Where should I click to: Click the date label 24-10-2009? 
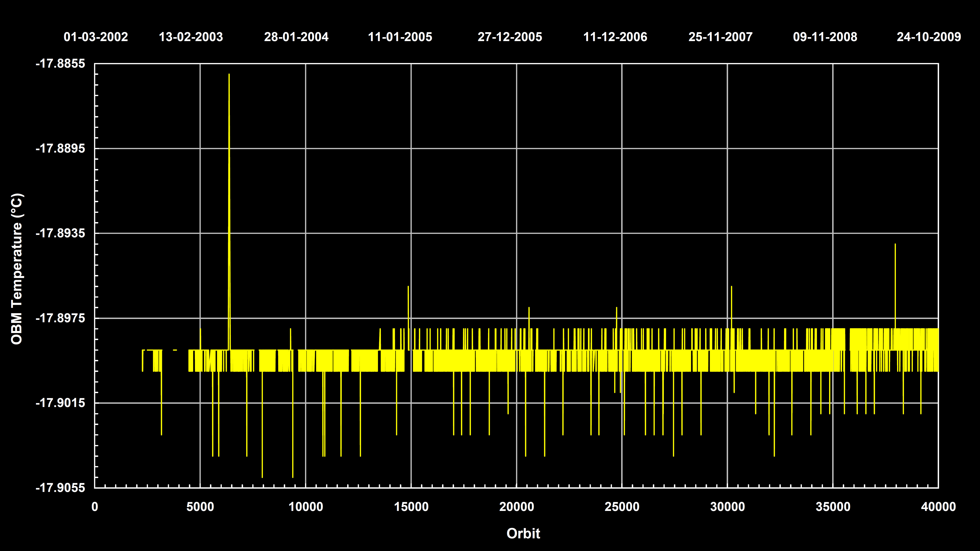click(x=929, y=37)
